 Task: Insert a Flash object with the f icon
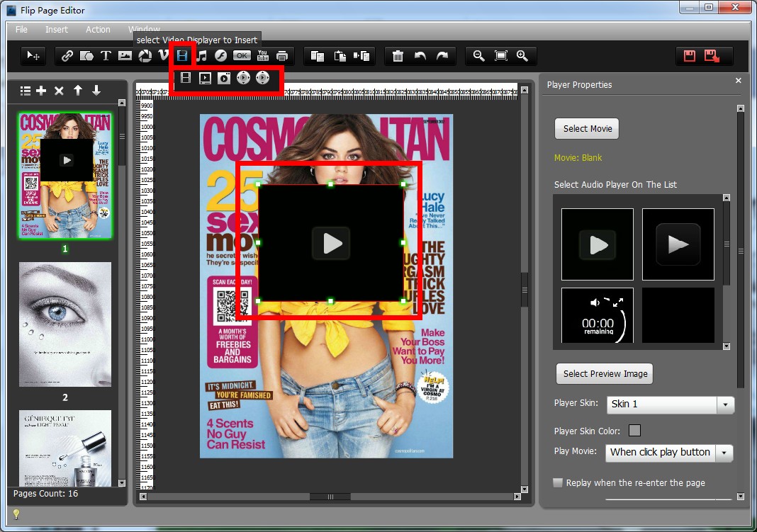(x=220, y=56)
